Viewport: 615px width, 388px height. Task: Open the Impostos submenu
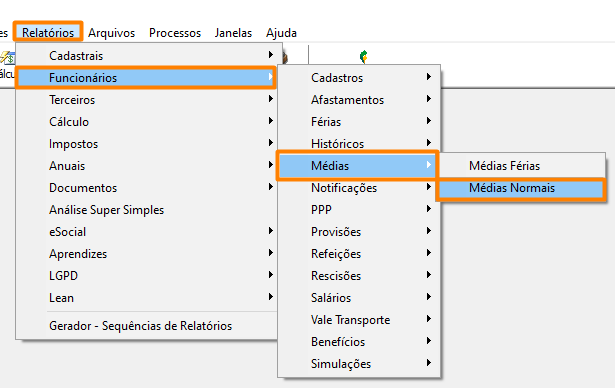tap(146, 144)
